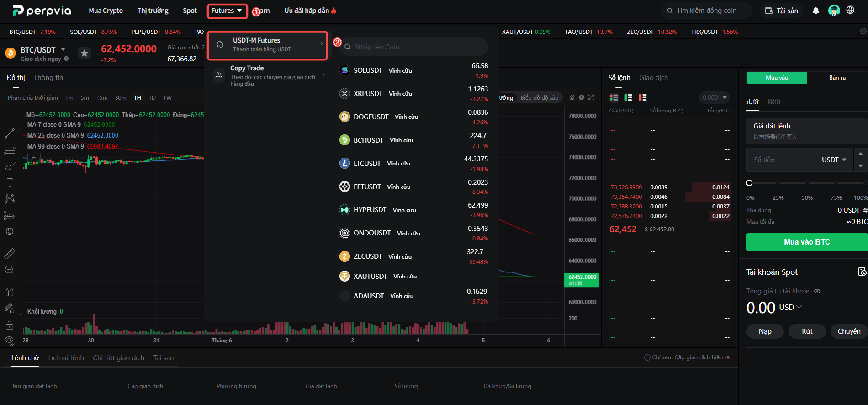Open the Spot menu
The width and height of the screenshot is (868, 405).
[x=190, y=11]
